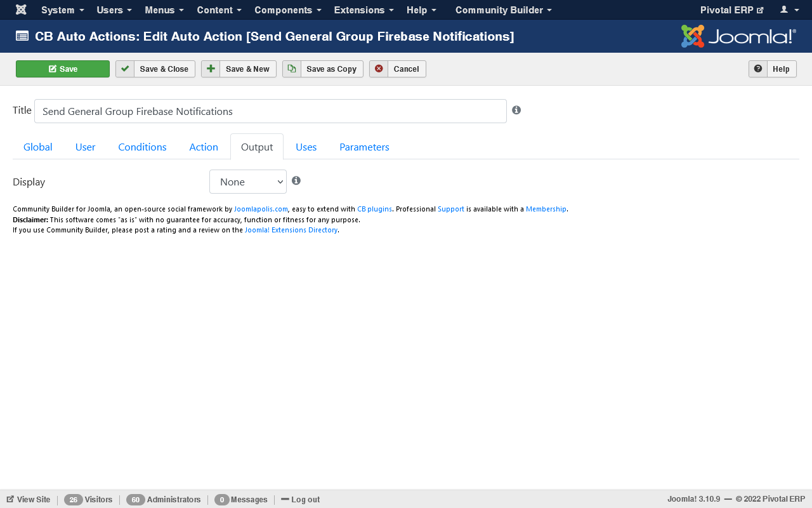Open the user account dropdown
The height and width of the screenshot is (508, 812).
click(789, 10)
